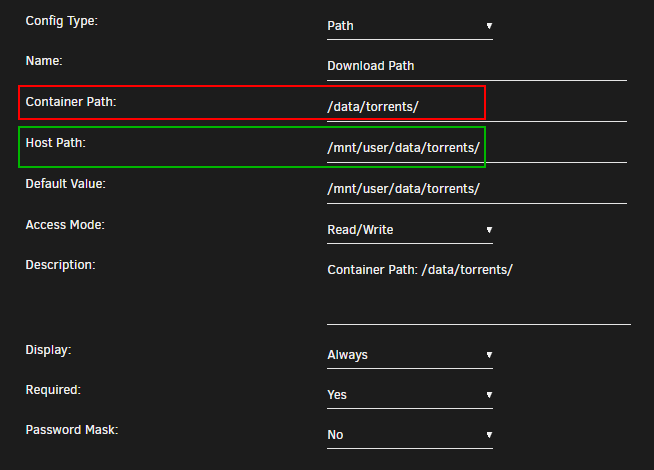
Task: Open the Access Mode dropdown showing Read/Write
Action: [409, 230]
